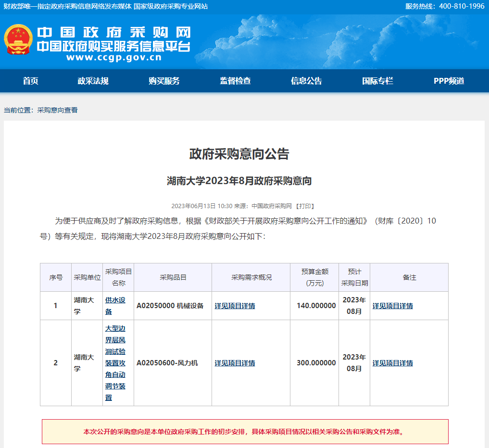Open the 大型边界层风洞试验装置 project link
This screenshot has height=448, width=489.
tap(115, 363)
